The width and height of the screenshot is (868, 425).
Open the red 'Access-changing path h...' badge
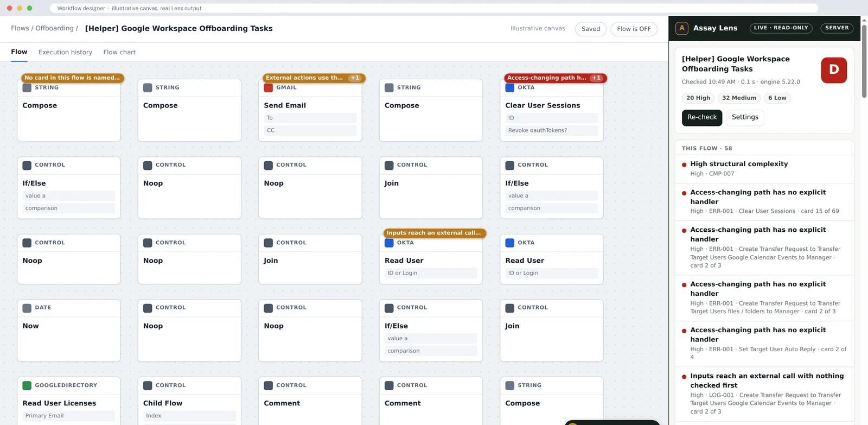coord(555,78)
